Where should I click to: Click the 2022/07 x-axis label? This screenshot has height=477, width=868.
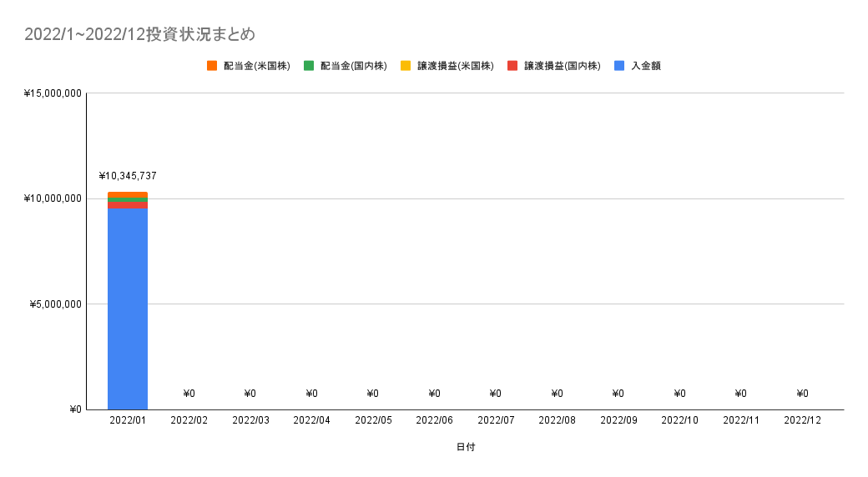click(496, 420)
